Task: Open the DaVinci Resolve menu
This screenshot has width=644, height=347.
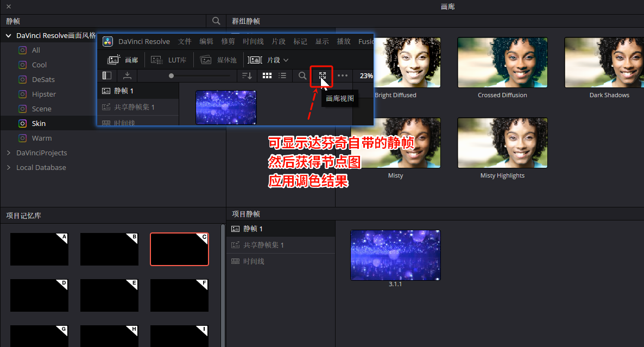Action: 144,41
